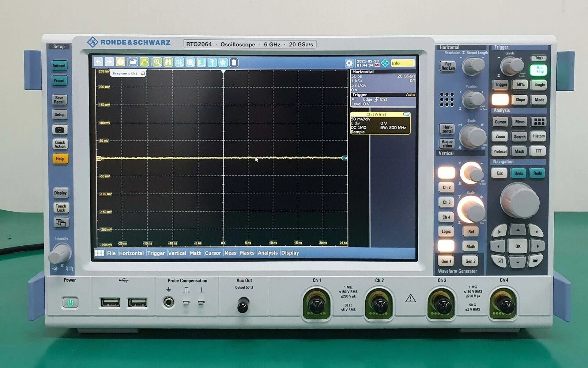Image resolution: width=588 pixels, height=368 pixels.
Task: Toggle the Touch Lock key
Action: tap(61, 208)
